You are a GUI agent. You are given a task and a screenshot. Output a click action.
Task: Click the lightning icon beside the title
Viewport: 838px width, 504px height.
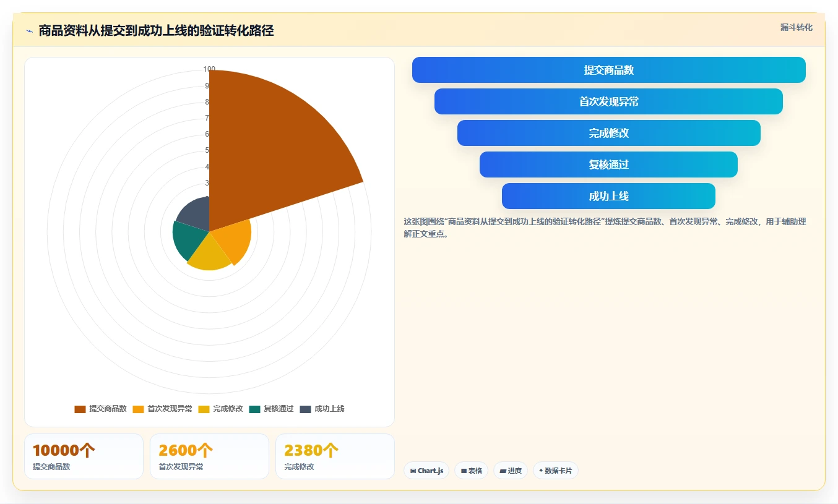pyautogui.click(x=29, y=31)
